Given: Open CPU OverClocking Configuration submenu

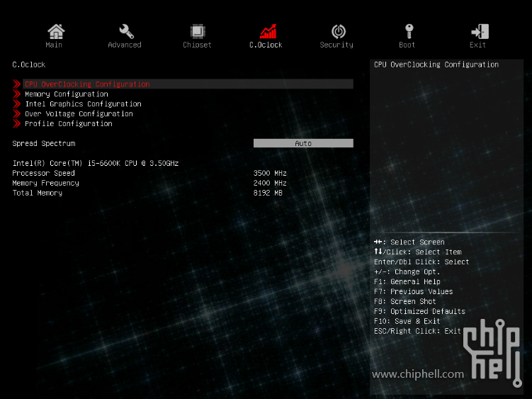Looking at the screenshot, I should click(x=188, y=84).
